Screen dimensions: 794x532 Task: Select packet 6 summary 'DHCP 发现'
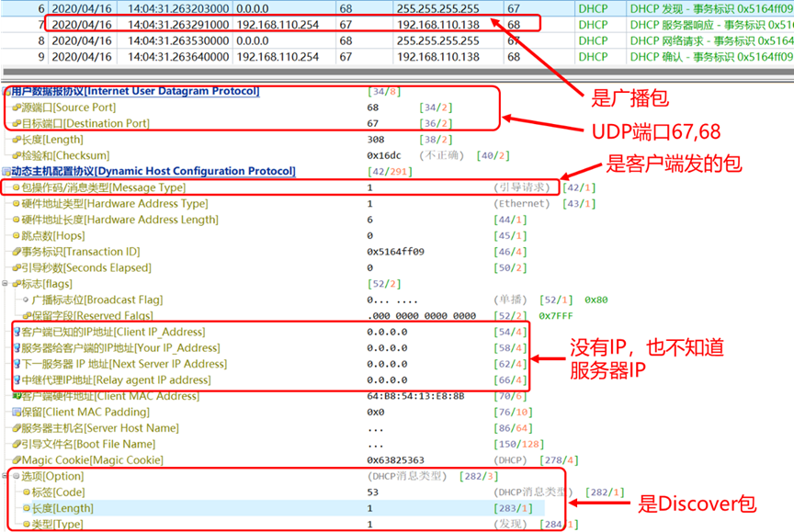coord(711,8)
